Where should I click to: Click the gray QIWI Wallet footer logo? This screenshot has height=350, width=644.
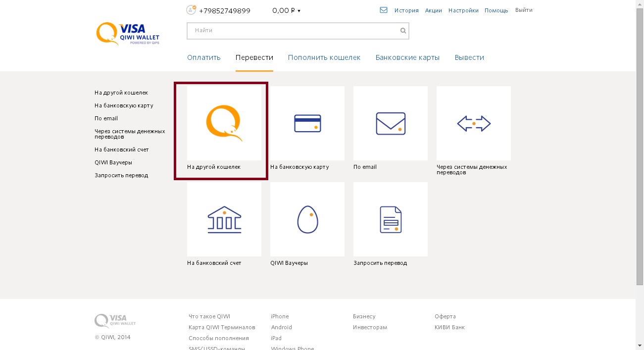[115, 321]
